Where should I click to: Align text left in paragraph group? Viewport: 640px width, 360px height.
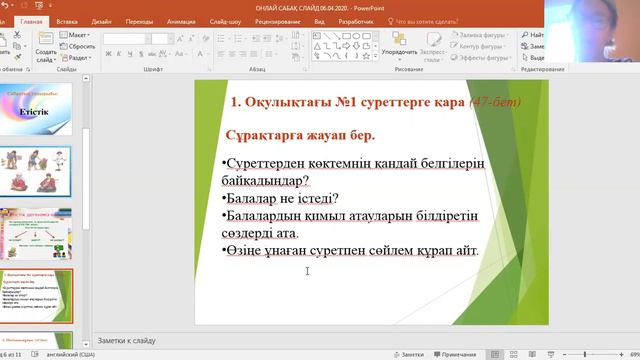point(221,54)
